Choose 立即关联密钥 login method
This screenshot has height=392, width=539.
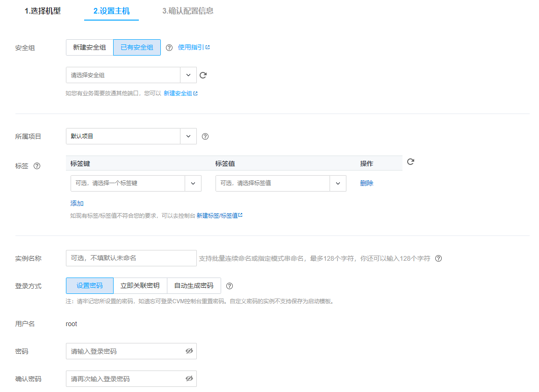point(140,286)
